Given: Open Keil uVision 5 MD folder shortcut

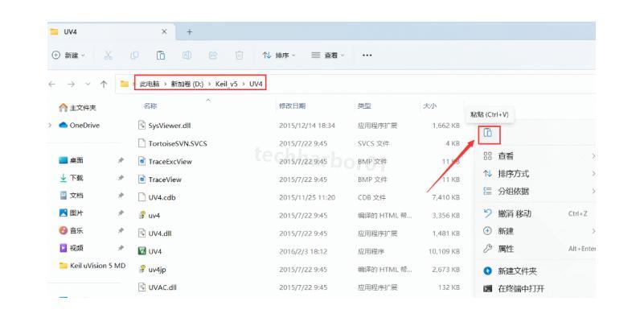Looking at the screenshot, I should 92,266.
